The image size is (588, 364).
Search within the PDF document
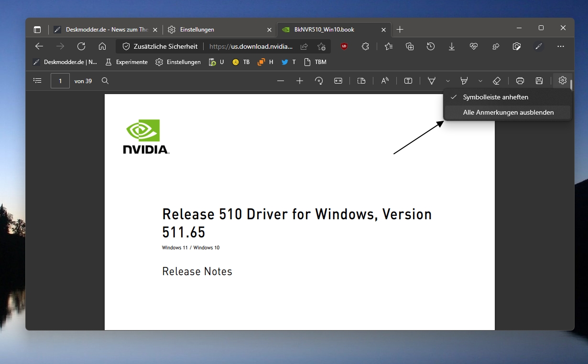tap(105, 81)
